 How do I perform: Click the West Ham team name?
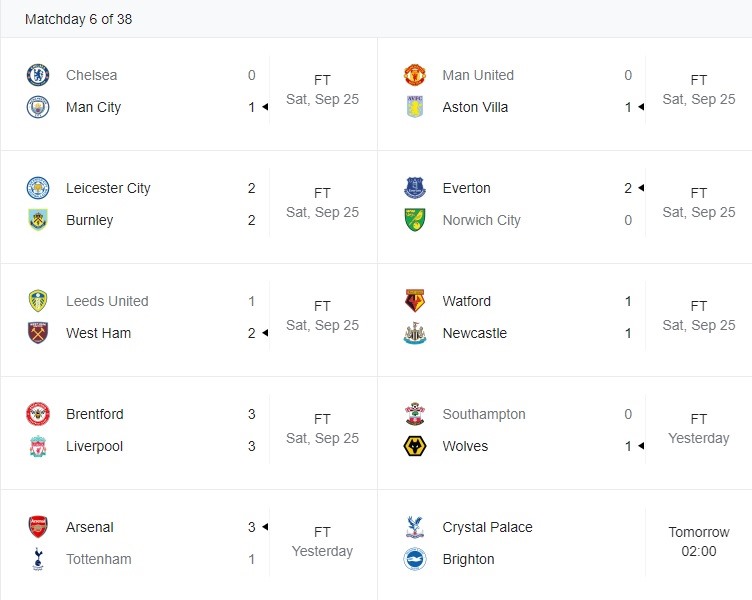[x=98, y=333]
